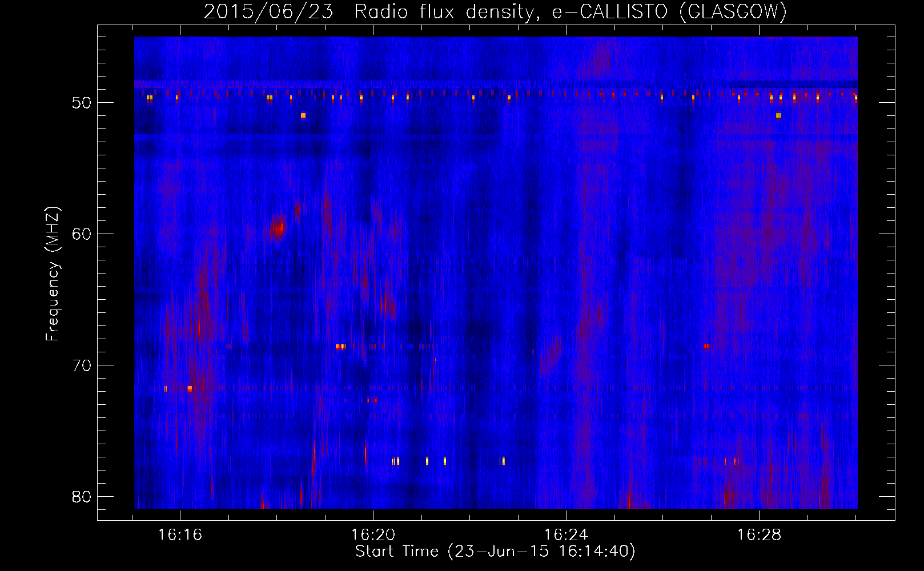Select the 60 frequency tick label
This screenshot has width=924, height=571.
click(82, 234)
